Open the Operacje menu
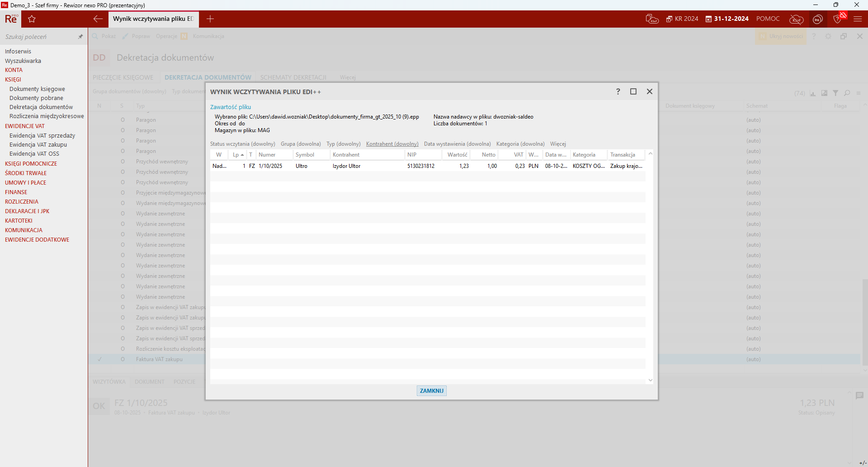Image resolution: width=868 pixels, height=467 pixels. (x=166, y=36)
